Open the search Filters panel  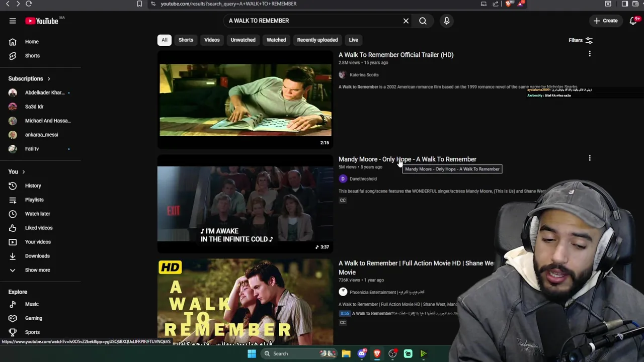tap(580, 40)
